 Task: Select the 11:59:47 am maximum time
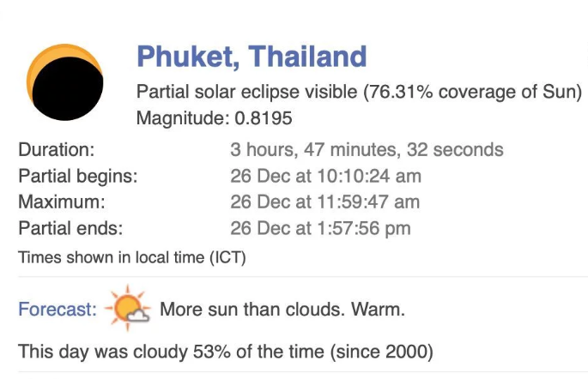click(x=324, y=202)
